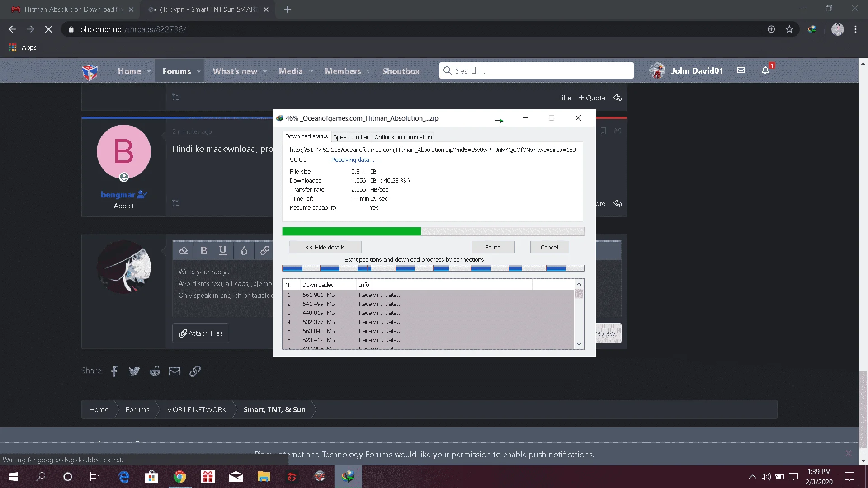Go back to previous page in Chrome

point(12,29)
